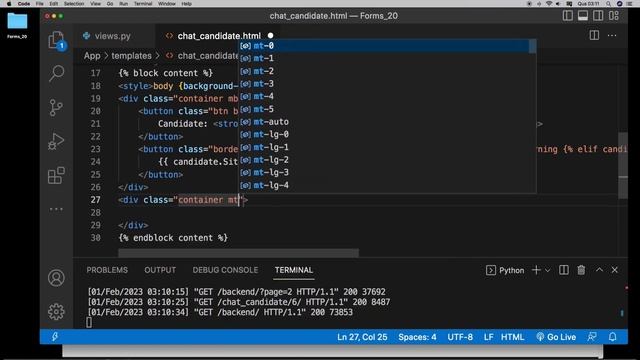Screen dimensions: 640x360
Task: Click the editor vertical scrollbar
Action: pos(623,165)
